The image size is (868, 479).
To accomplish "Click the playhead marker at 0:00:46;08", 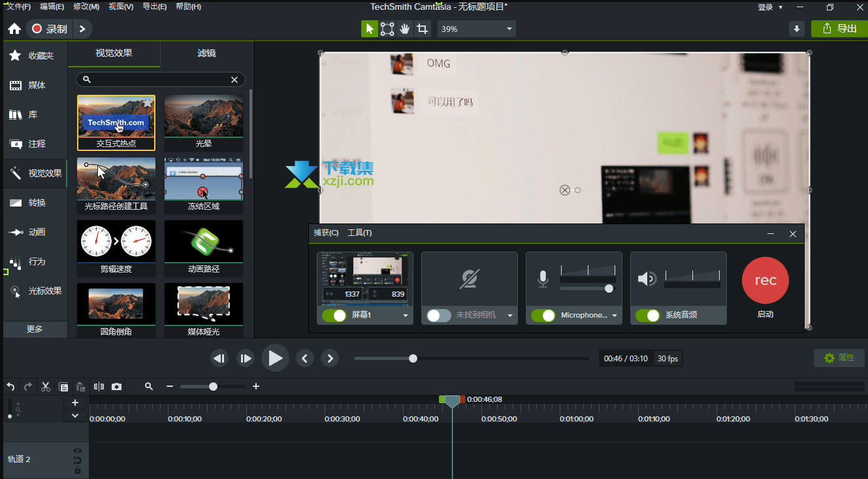I will [x=452, y=401].
